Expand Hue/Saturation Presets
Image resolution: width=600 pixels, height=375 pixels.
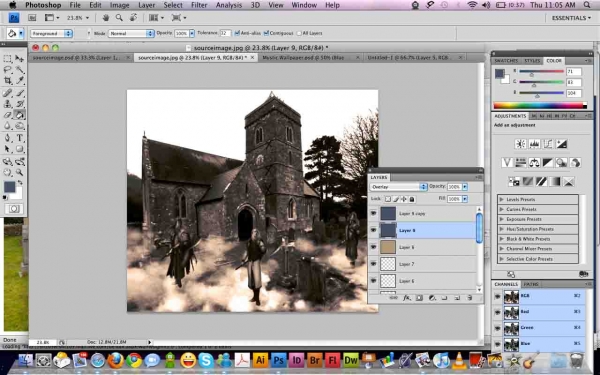501,229
